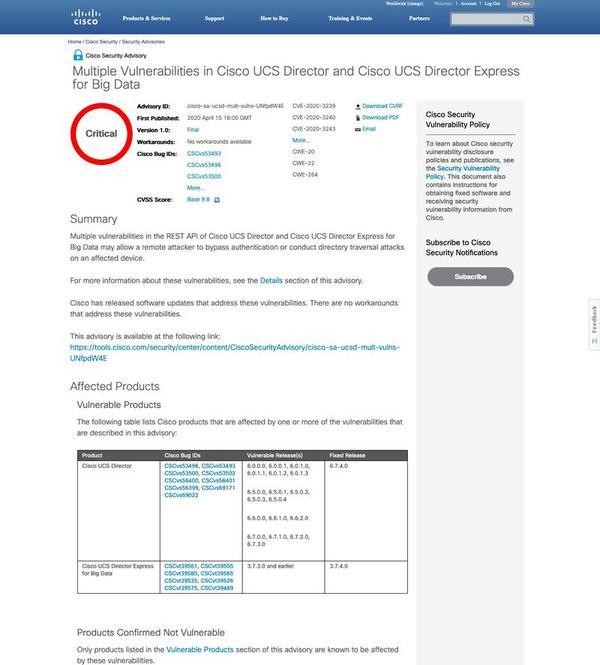600x665 pixels.
Task: Click the Final version link
Action: pyautogui.click(x=193, y=130)
